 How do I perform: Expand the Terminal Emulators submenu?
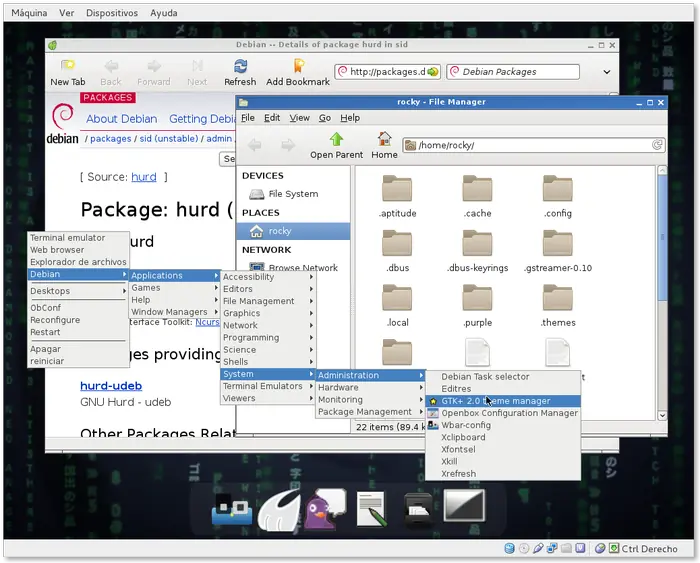268,386
